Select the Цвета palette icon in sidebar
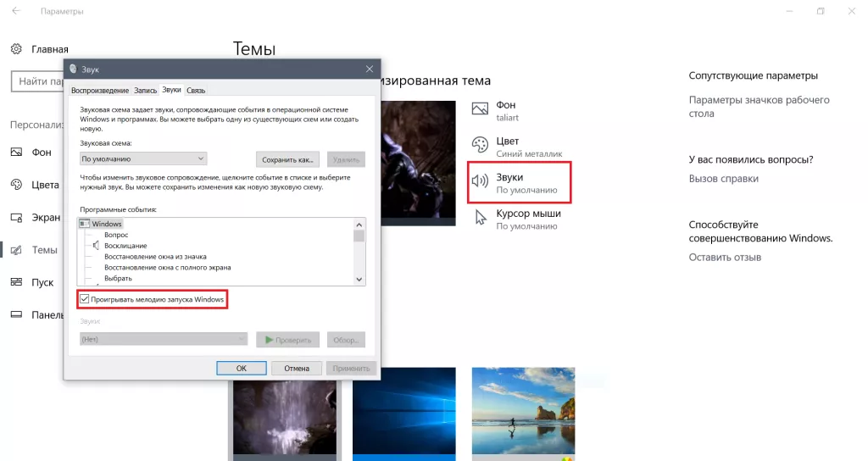 click(x=16, y=184)
